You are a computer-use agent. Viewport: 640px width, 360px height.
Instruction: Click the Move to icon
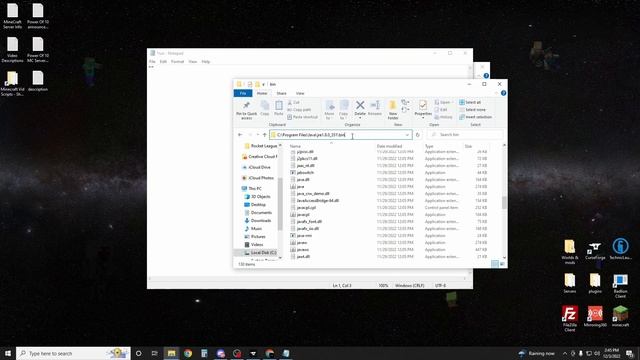tap(330, 105)
